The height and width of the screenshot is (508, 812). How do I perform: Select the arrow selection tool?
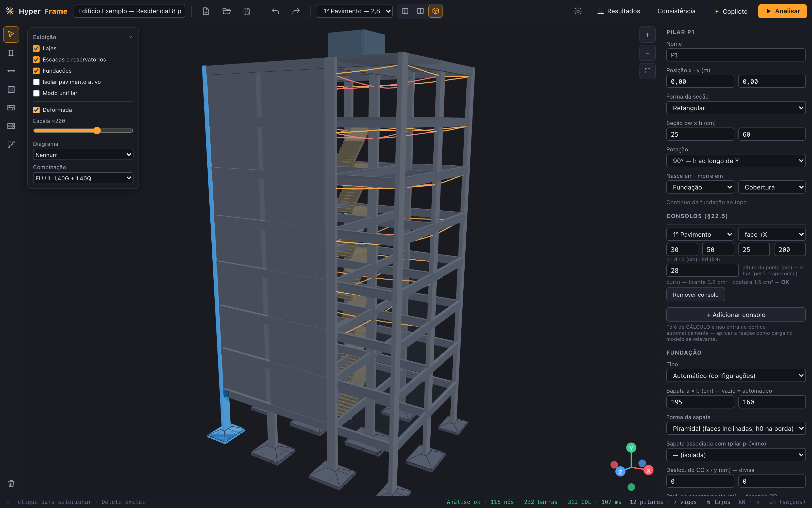coord(11,34)
